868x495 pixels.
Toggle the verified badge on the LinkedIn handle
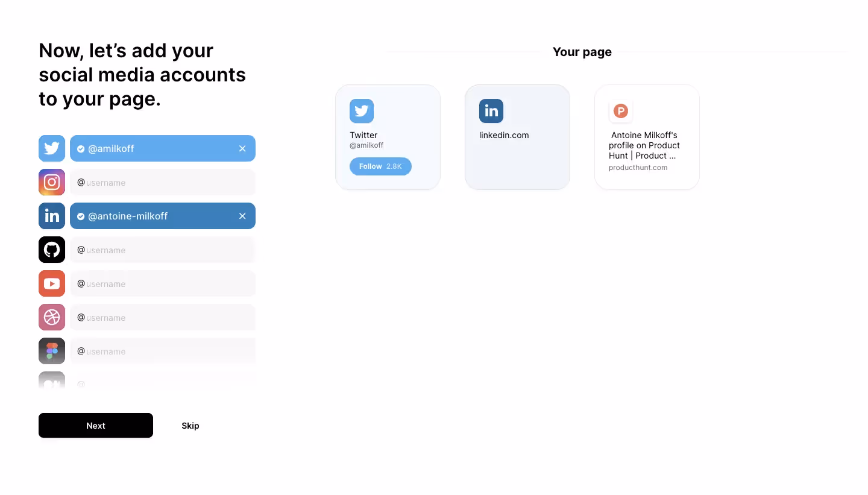point(81,216)
